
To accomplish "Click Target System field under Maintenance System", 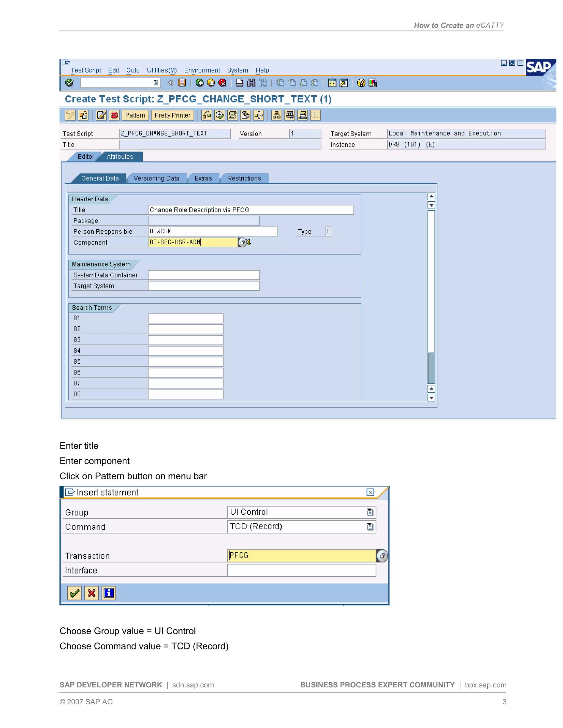I will [x=204, y=286].
